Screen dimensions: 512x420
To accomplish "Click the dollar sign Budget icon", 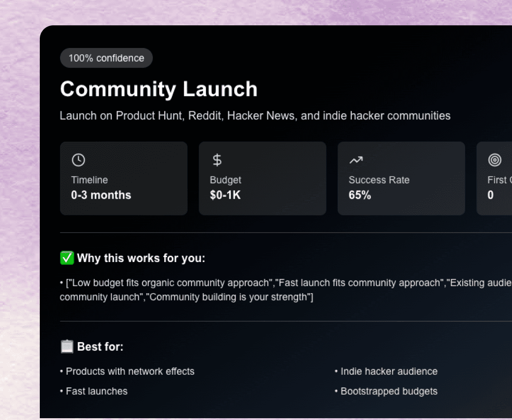I will tap(217, 160).
